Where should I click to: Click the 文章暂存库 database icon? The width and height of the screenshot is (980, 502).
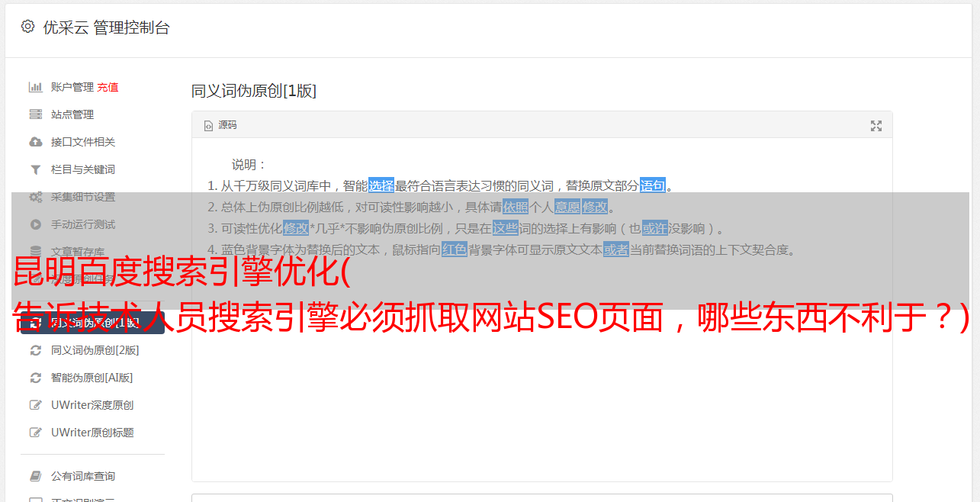click(35, 252)
